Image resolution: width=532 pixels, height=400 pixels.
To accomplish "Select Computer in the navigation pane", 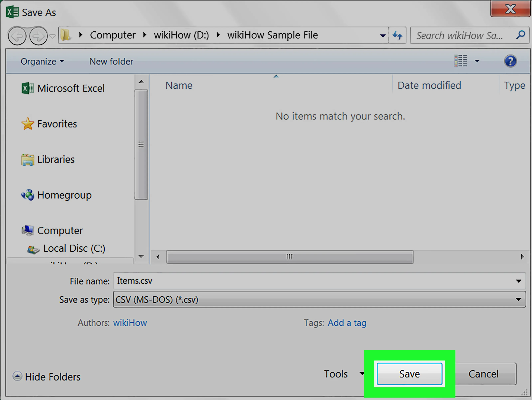I will (60, 230).
